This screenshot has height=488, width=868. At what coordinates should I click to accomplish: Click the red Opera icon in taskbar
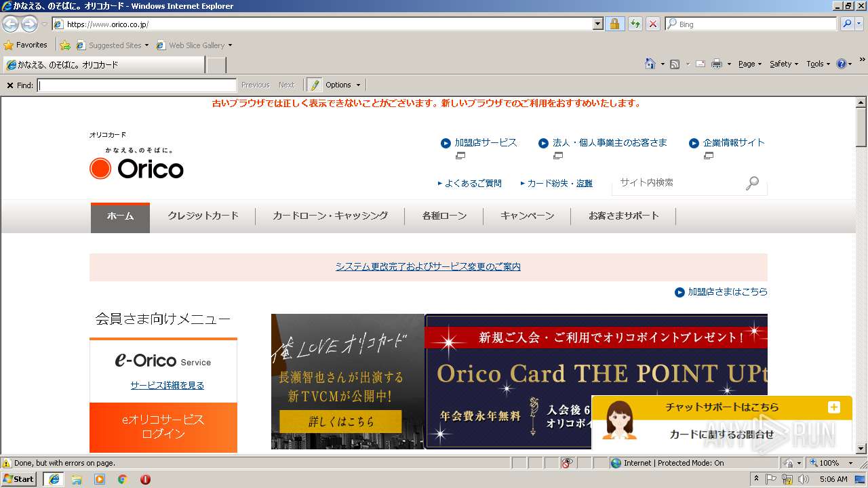145,479
